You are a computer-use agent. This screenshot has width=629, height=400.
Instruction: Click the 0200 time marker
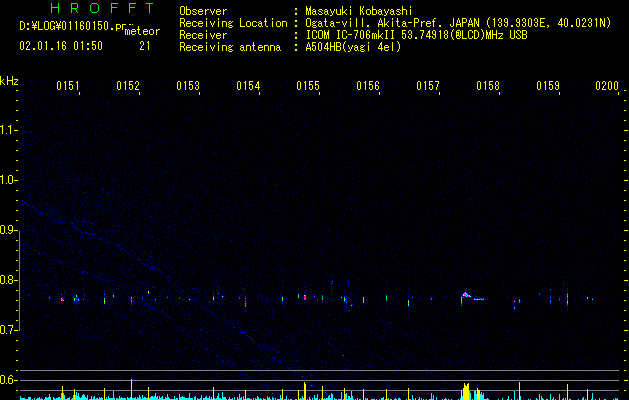[607, 86]
